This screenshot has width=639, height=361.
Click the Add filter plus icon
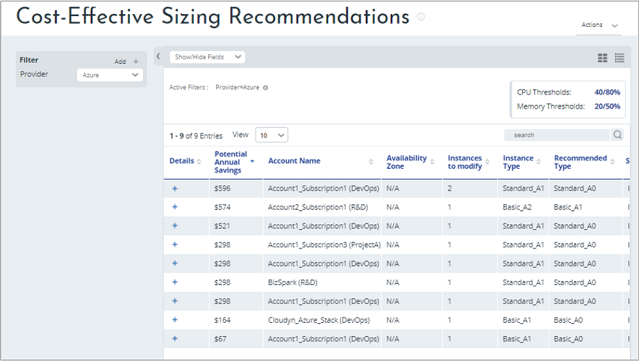pyautogui.click(x=136, y=62)
